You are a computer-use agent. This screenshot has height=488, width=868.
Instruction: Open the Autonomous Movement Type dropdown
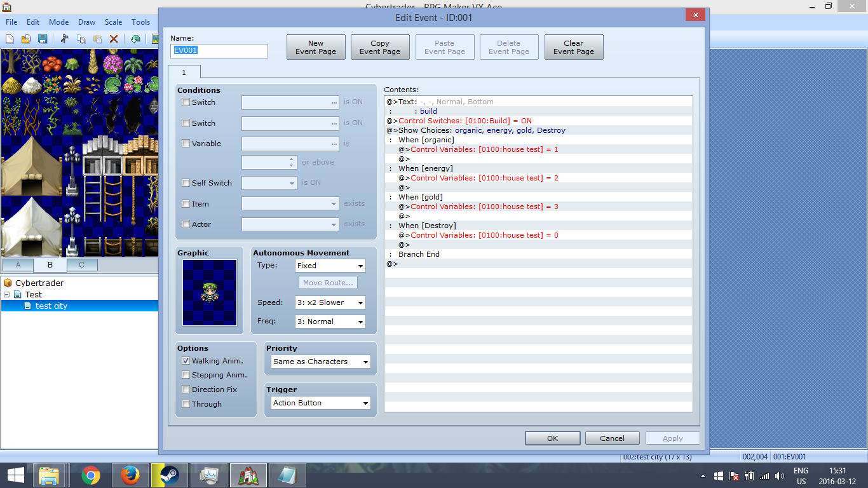[330, 266]
